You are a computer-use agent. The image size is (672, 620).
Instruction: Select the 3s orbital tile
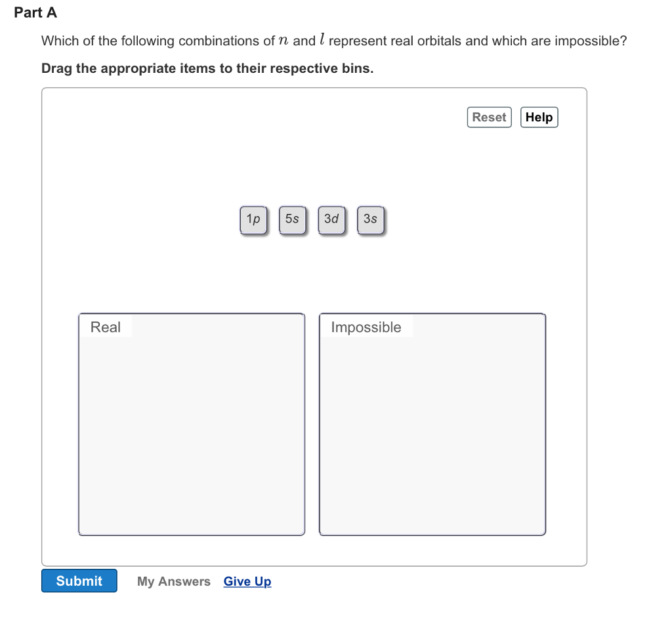371,220
